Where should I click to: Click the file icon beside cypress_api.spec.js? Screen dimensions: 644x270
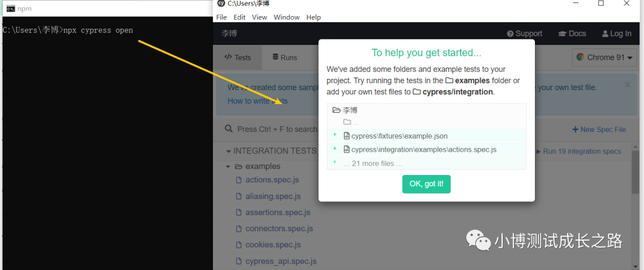point(239,262)
